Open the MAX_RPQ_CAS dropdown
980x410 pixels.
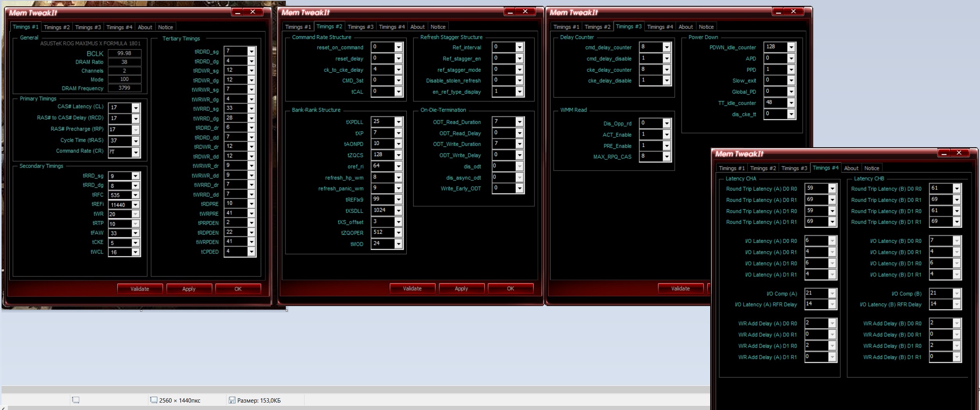(x=666, y=157)
